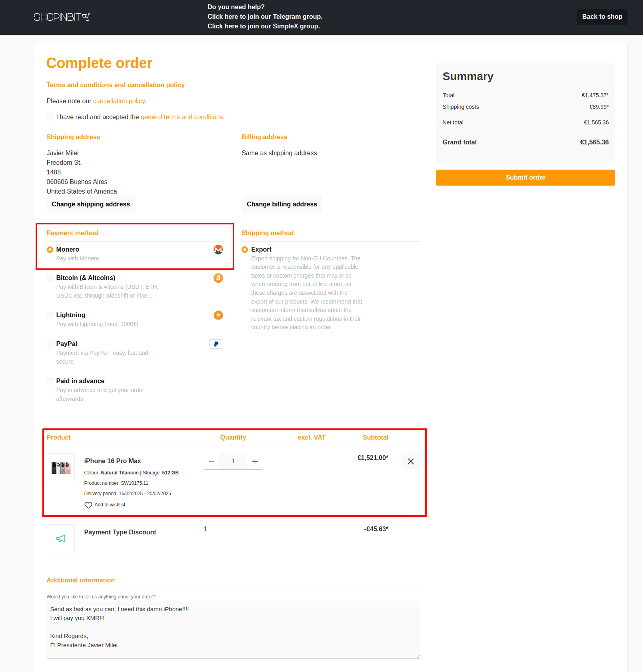This screenshot has height=672, width=643.
Task: Click the Shopinbit logo
Action: [x=62, y=17]
